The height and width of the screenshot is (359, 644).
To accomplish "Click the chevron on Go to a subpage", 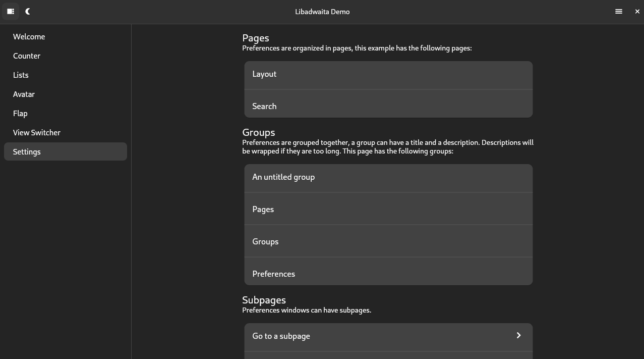I will (518, 335).
